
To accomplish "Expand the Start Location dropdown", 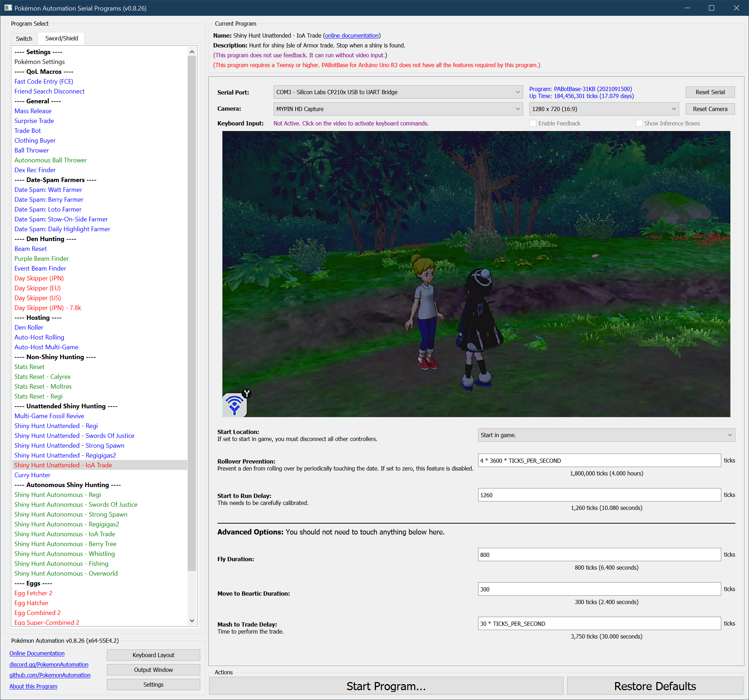I will coord(606,435).
